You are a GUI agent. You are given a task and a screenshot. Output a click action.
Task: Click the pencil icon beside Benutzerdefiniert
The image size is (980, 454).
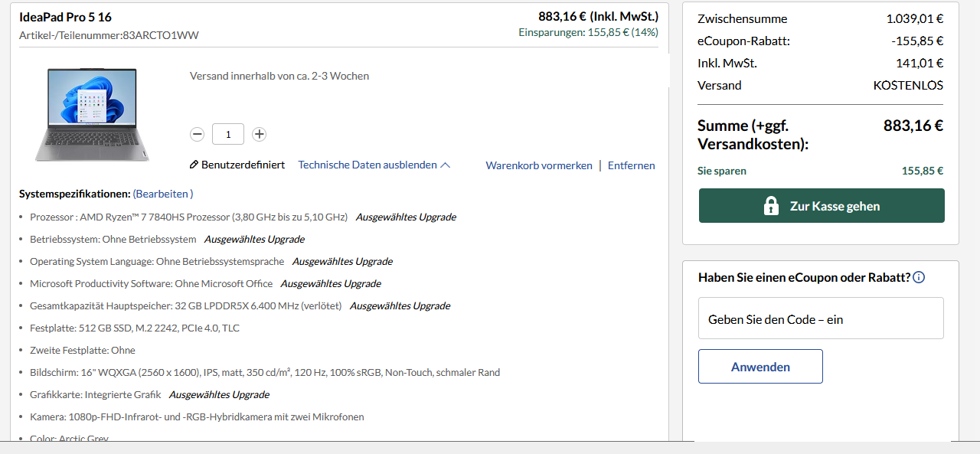pos(194,165)
